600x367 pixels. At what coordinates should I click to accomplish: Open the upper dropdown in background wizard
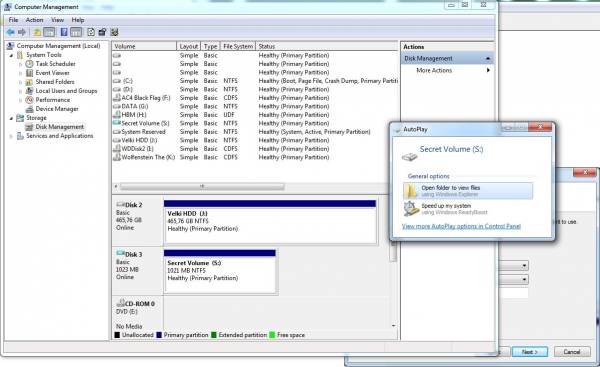pos(524,266)
